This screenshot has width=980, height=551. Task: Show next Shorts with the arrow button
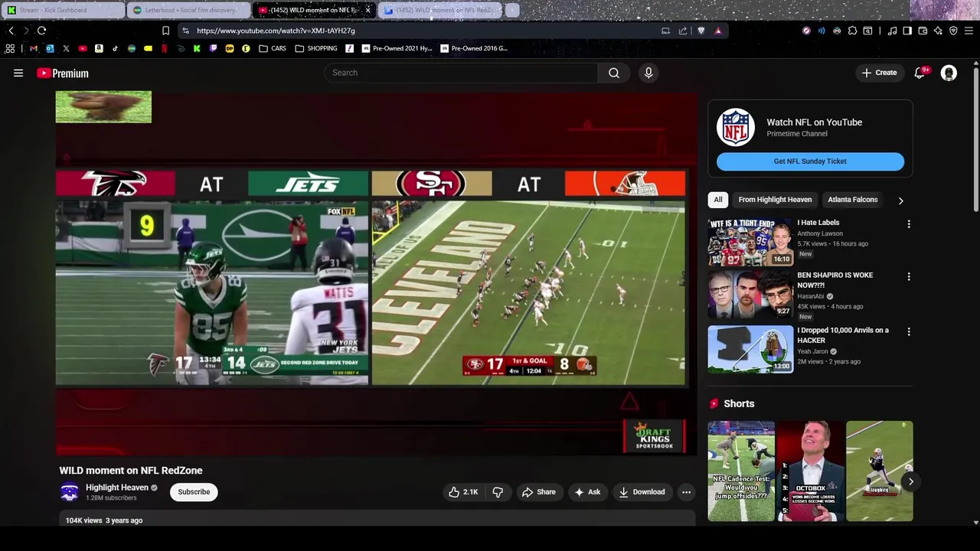point(910,481)
